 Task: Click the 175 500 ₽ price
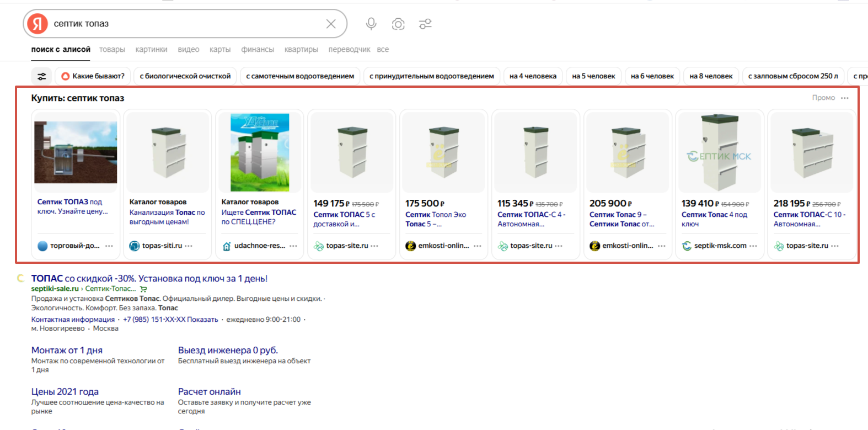(x=425, y=203)
